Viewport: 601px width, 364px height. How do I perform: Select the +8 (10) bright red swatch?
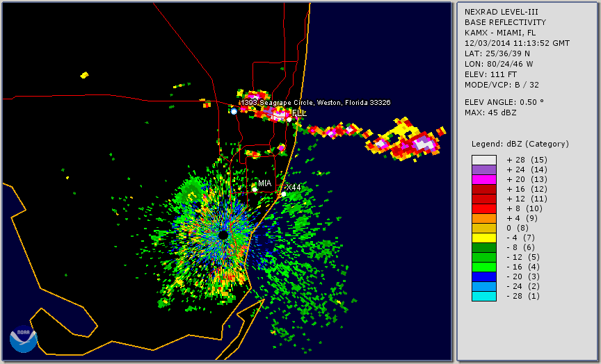(x=484, y=208)
